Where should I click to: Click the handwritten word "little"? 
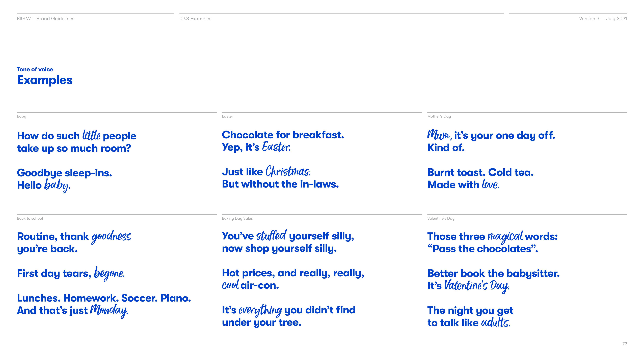pos(92,135)
